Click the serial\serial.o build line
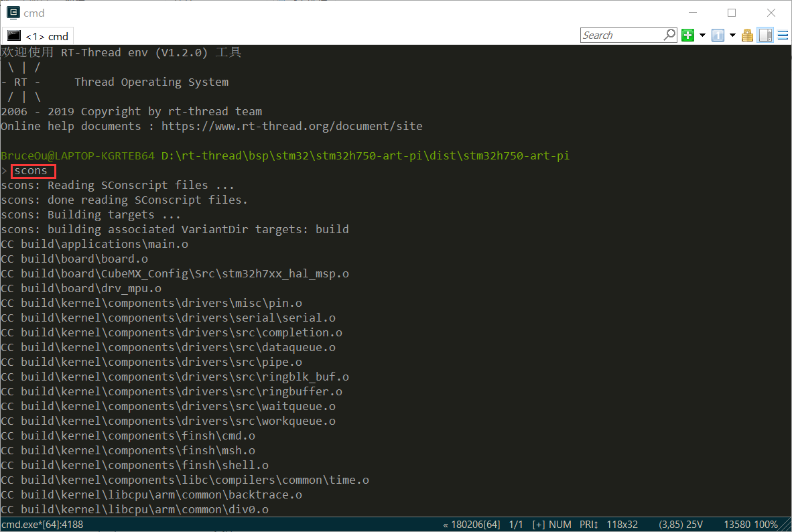792x532 pixels. (x=168, y=318)
